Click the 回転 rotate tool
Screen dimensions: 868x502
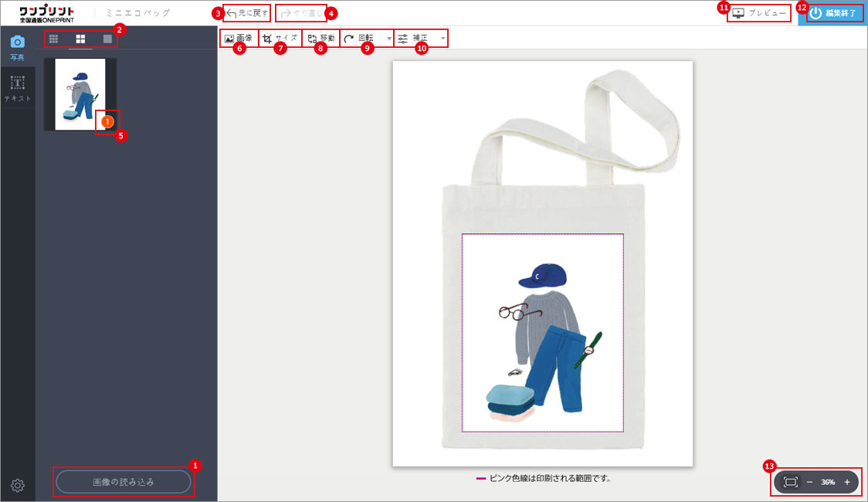[x=360, y=38]
